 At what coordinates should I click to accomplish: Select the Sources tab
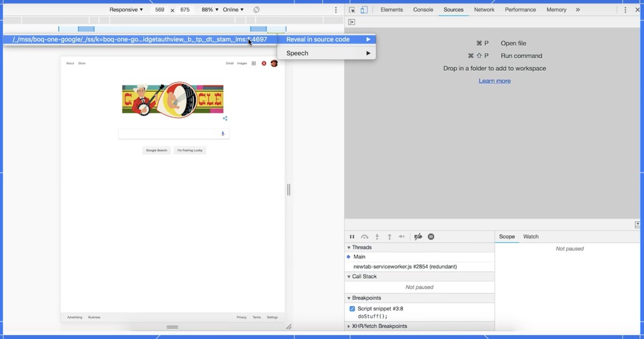(x=453, y=10)
